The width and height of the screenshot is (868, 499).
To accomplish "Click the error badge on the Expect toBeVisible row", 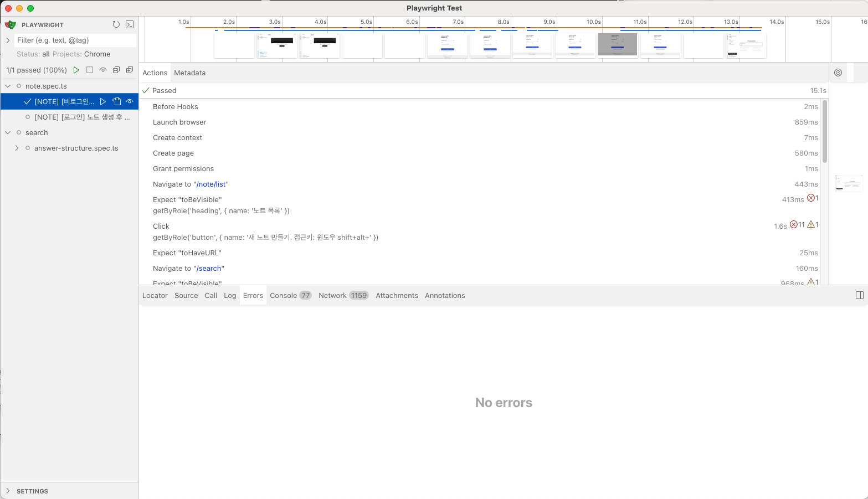I will coord(813,198).
